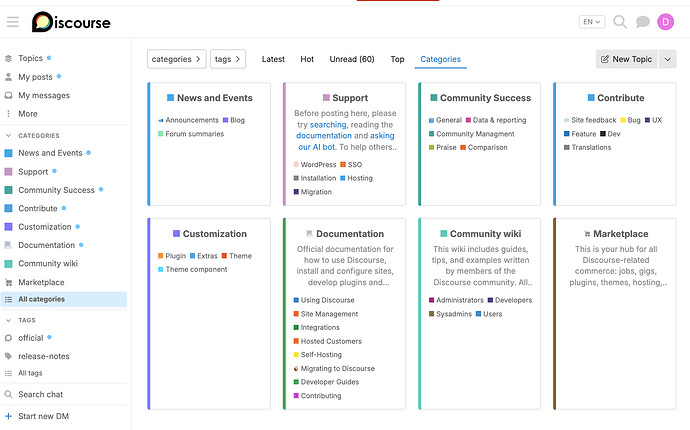Viewport: 690px width, 430px height.
Task: Click the pencil icon on New Topic
Action: pyautogui.click(x=605, y=59)
